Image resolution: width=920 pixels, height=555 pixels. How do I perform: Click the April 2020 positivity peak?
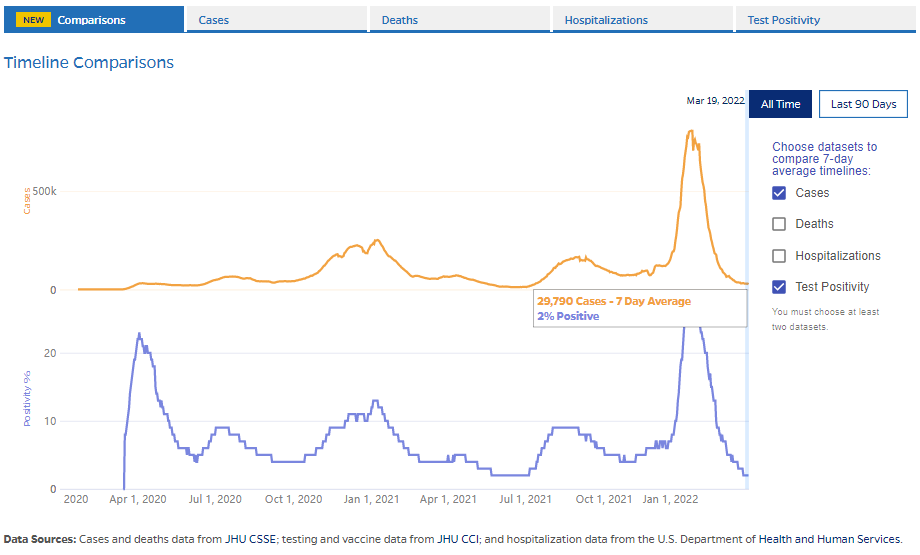click(139, 334)
